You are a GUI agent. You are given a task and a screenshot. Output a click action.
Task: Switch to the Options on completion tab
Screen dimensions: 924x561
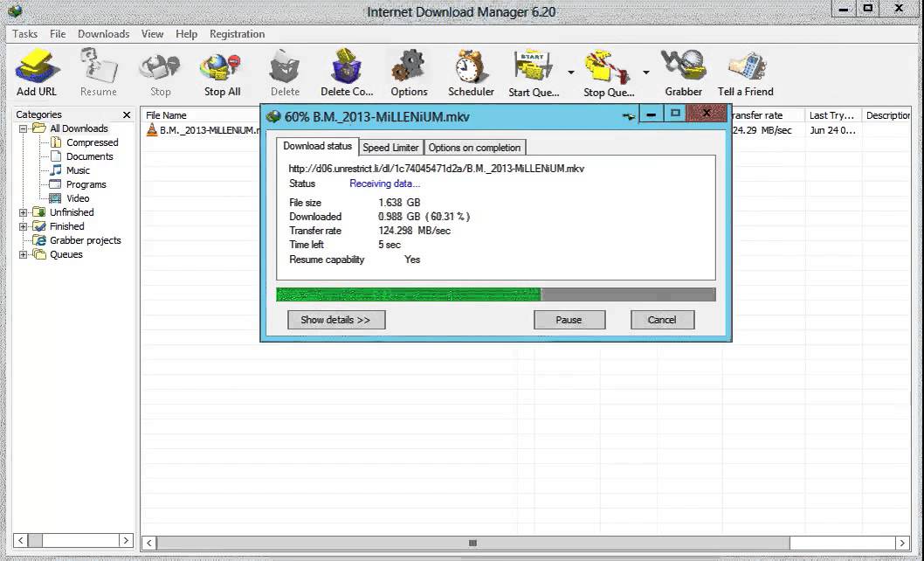click(x=474, y=148)
